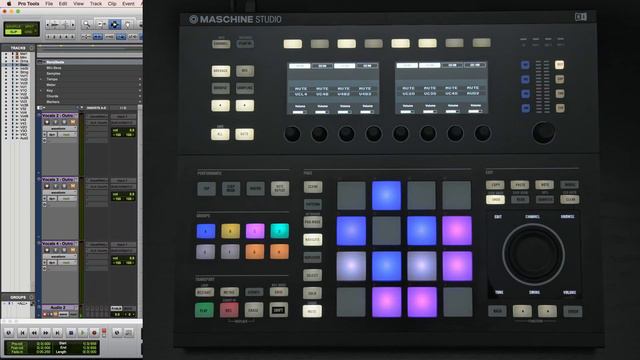640x360 pixels.
Task: Select the MUTE button beside the pads
Action: 313,311
